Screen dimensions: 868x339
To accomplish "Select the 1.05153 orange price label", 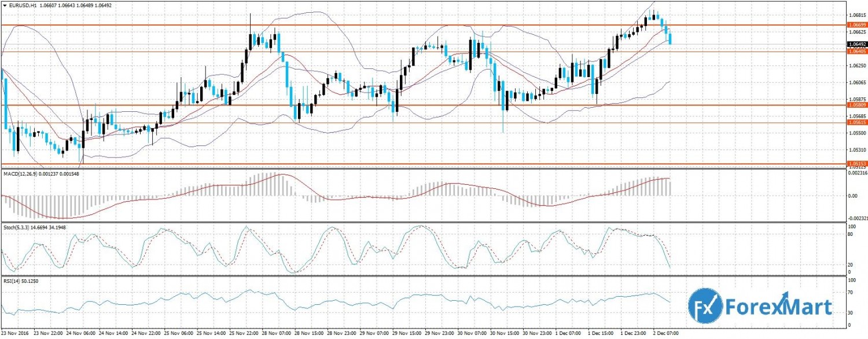I will (856, 164).
